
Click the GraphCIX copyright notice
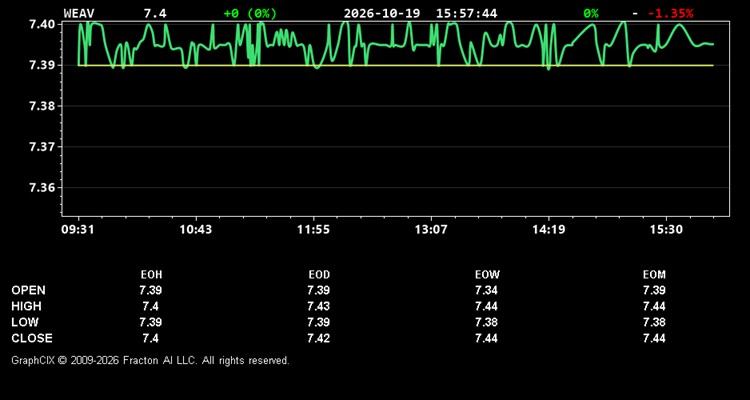point(150,360)
